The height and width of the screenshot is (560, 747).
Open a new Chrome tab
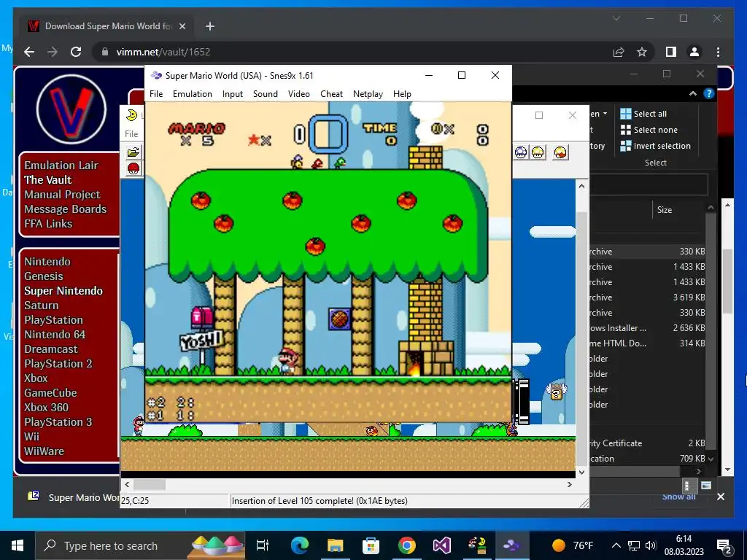point(209,26)
